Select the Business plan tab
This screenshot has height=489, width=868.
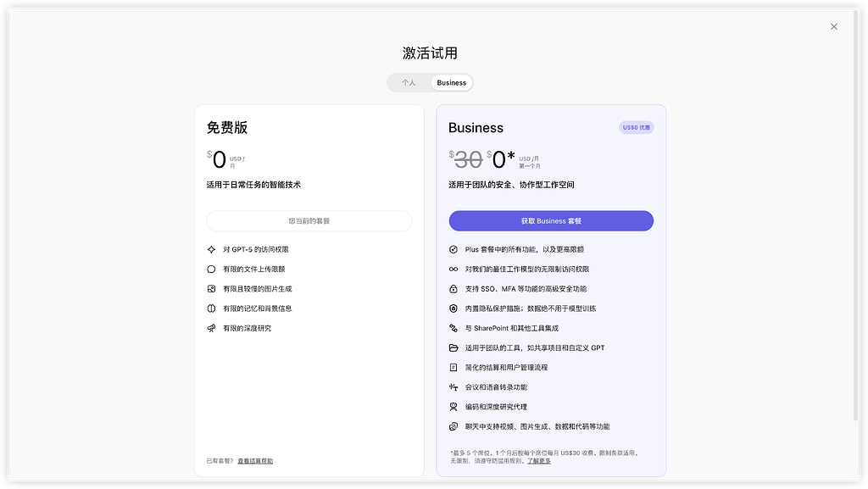(x=451, y=82)
